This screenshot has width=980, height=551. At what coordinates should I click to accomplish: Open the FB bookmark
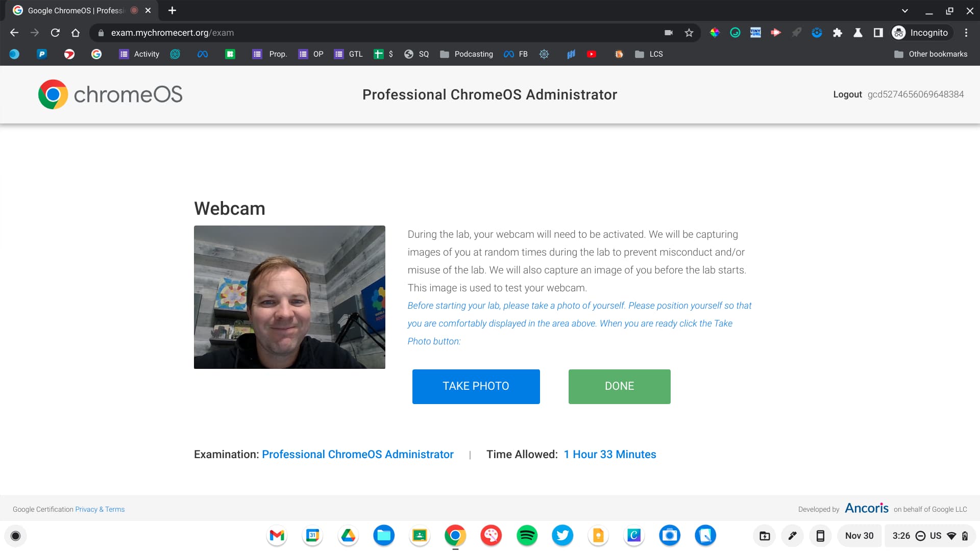[516, 54]
